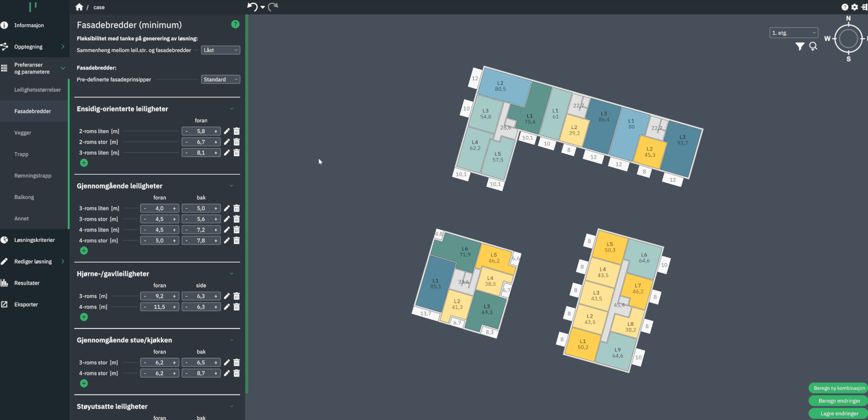Open green help icon for Fasadebredder
Image resolution: width=868 pixels, height=420 pixels.
pyautogui.click(x=235, y=24)
